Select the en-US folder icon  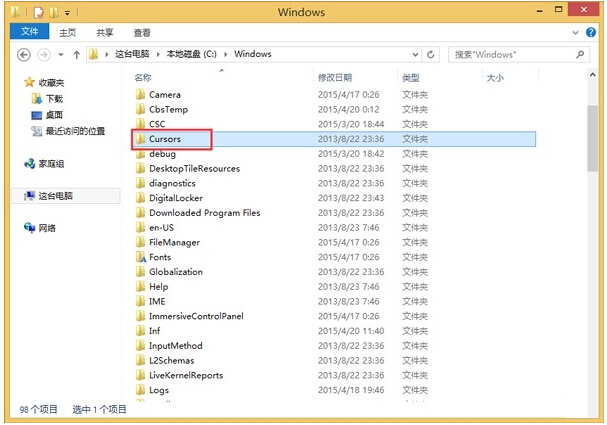point(141,227)
